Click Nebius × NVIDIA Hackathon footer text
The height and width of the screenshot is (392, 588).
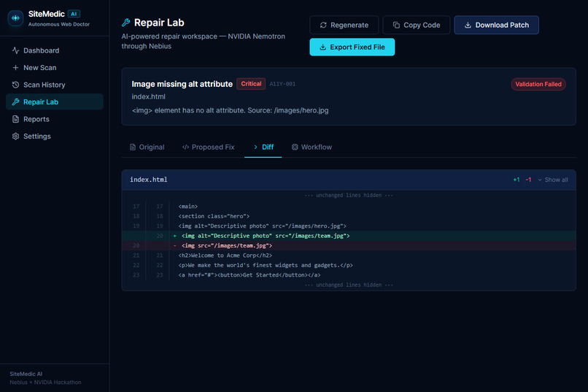(x=45, y=383)
